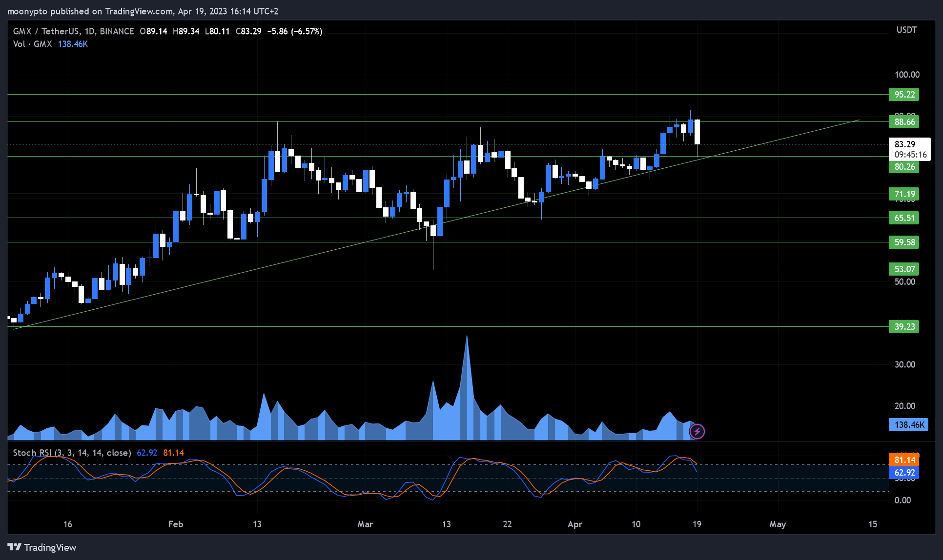Select the 71.19 price level label
The height and width of the screenshot is (560, 943).
[x=904, y=194]
